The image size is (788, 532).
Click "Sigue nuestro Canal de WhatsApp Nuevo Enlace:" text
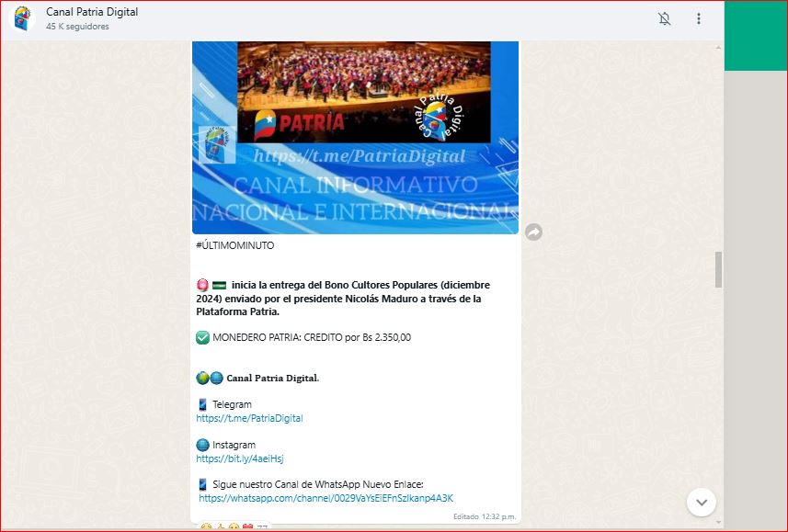318,484
